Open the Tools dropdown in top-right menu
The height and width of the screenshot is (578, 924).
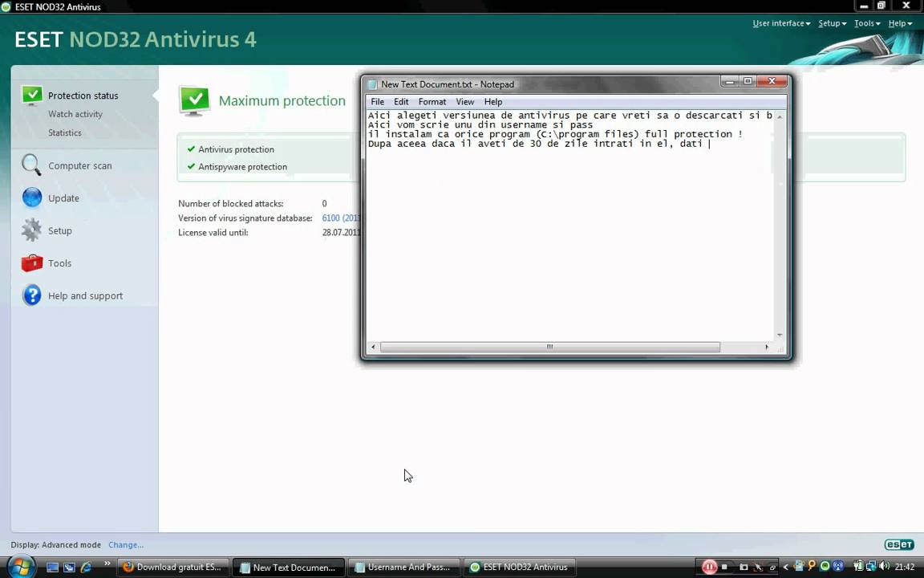tap(867, 23)
